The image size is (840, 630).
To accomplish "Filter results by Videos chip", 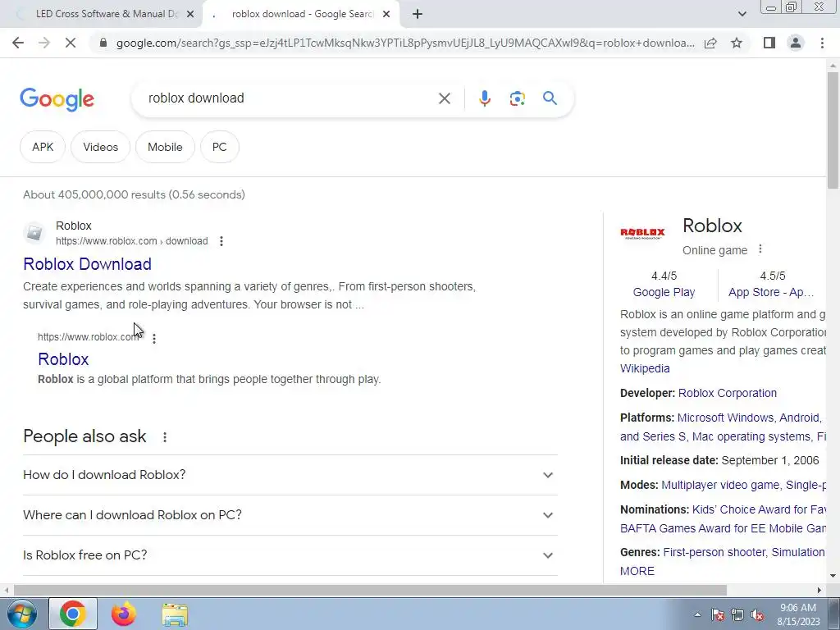I will (x=100, y=147).
